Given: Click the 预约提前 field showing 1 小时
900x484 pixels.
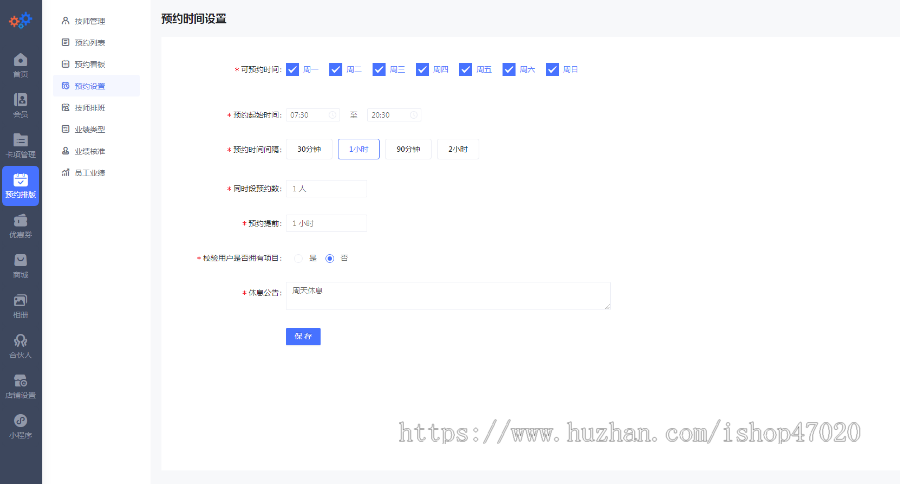Looking at the screenshot, I should [327, 223].
